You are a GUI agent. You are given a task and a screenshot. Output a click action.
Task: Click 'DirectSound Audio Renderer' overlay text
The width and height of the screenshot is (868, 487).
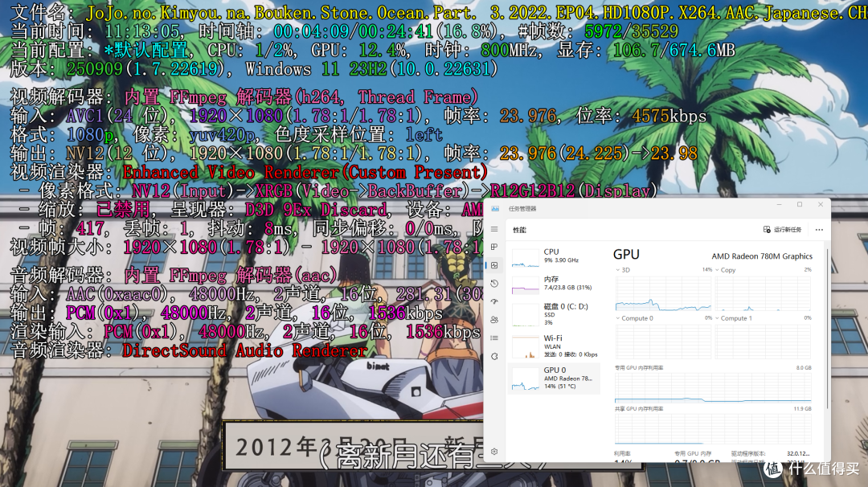pyautogui.click(x=244, y=351)
